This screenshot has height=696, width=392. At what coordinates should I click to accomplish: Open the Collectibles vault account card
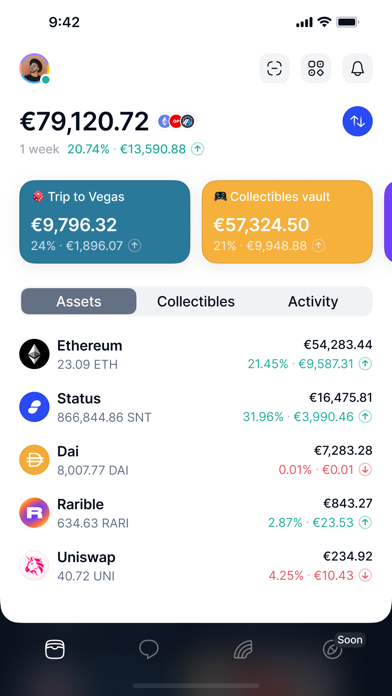tap(287, 221)
